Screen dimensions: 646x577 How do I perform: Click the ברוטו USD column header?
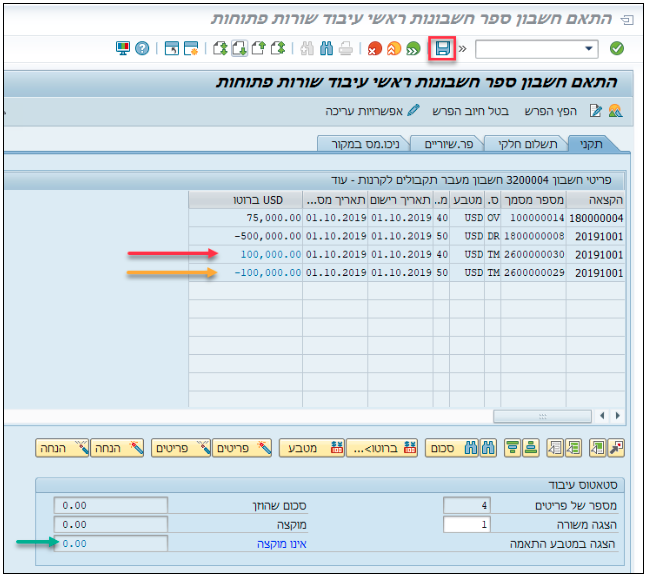[246, 200]
